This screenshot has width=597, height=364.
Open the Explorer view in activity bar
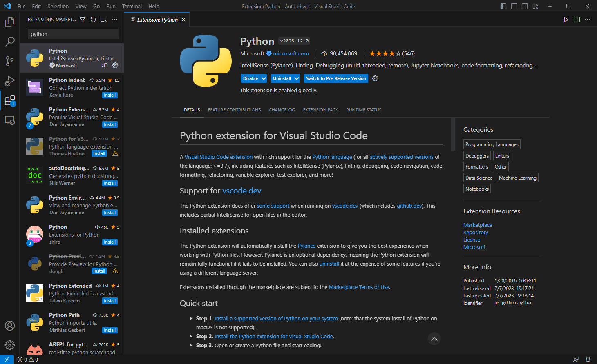10,22
